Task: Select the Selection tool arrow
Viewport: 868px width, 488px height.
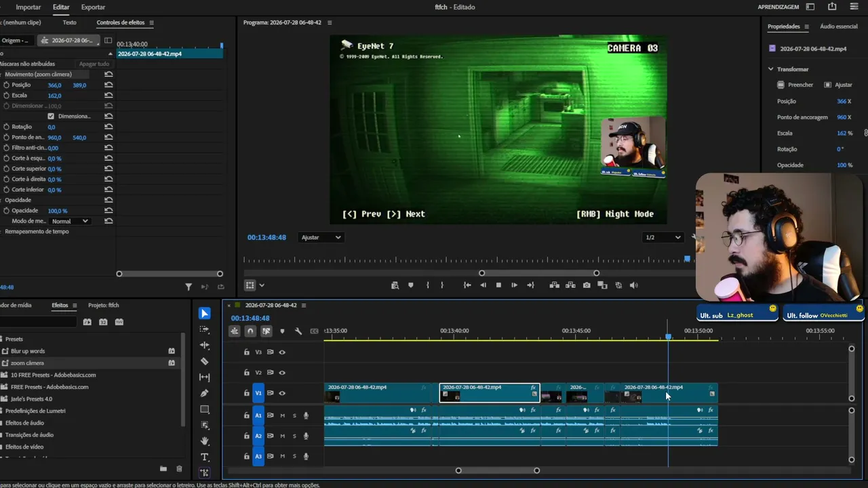Action: pos(205,313)
